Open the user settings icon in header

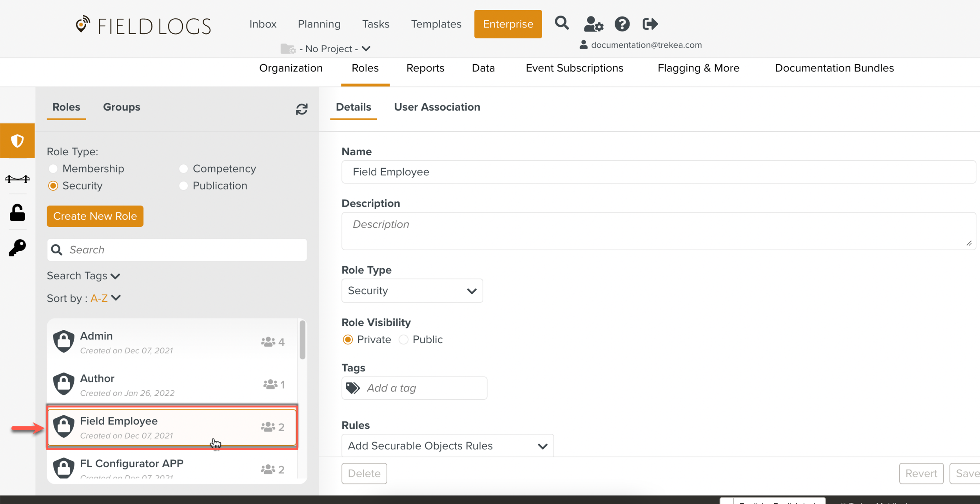click(593, 24)
